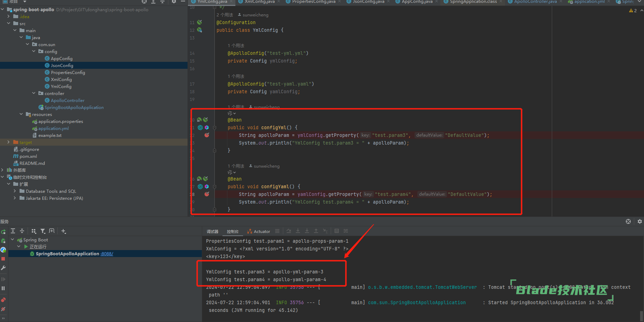Open the 调试器 debugger tab
The image size is (644, 322).
(x=212, y=232)
